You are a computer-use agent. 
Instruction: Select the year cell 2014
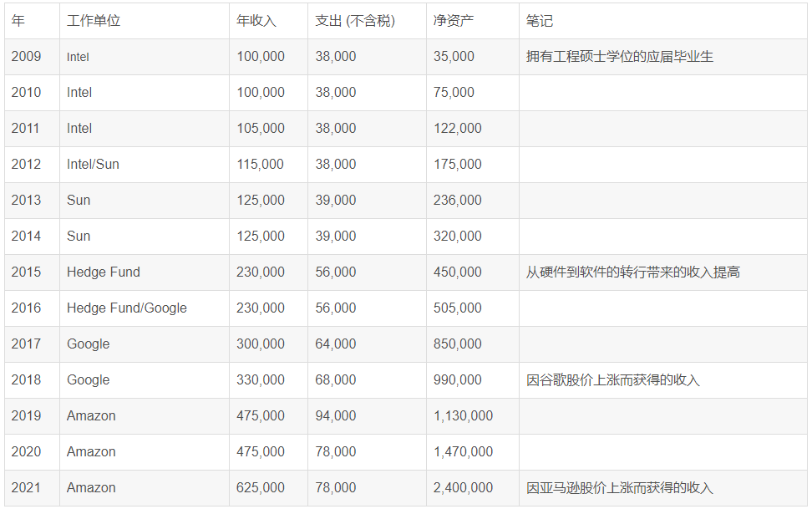point(27,236)
